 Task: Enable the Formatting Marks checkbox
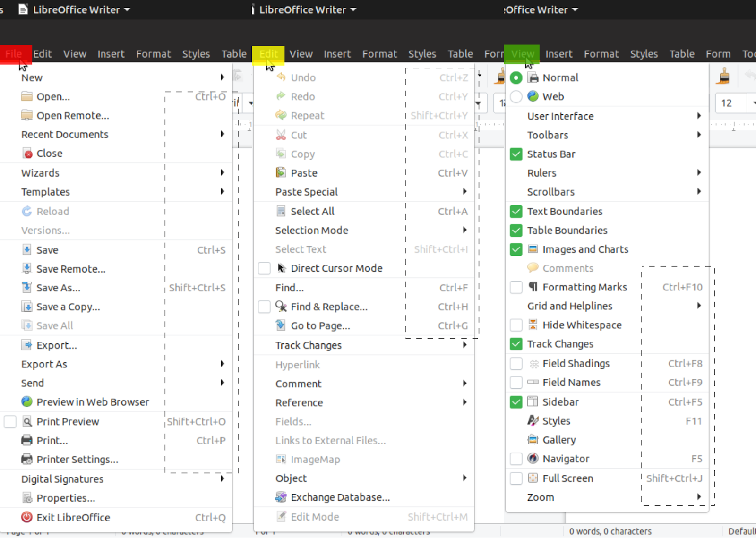point(515,287)
